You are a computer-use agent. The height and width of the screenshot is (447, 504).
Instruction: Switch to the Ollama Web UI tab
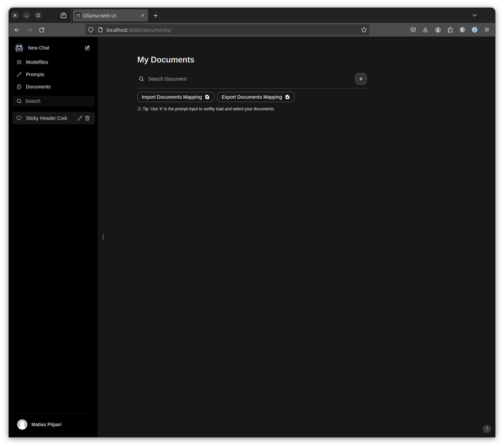tap(106, 15)
